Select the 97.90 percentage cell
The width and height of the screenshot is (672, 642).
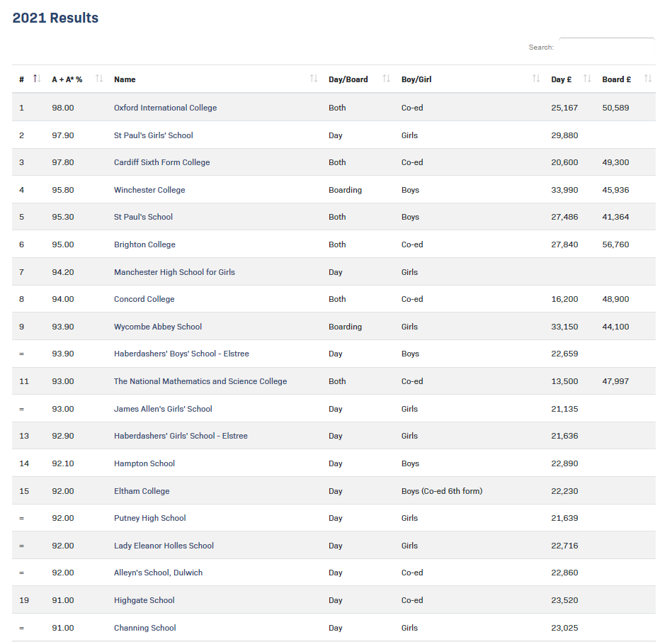(63, 135)
